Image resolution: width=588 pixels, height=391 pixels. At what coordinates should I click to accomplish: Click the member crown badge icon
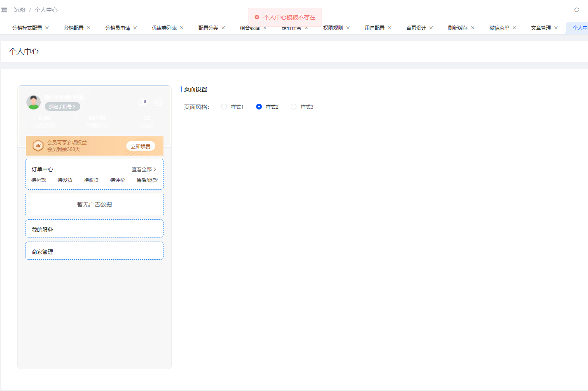pos(38,146)
